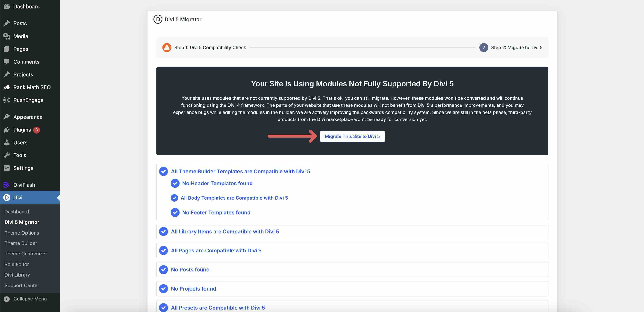644x312 pixels.
Task: Open Rank Math SEO from the sidebar icon
Action: pyautogui.click(x=7, y=87)
